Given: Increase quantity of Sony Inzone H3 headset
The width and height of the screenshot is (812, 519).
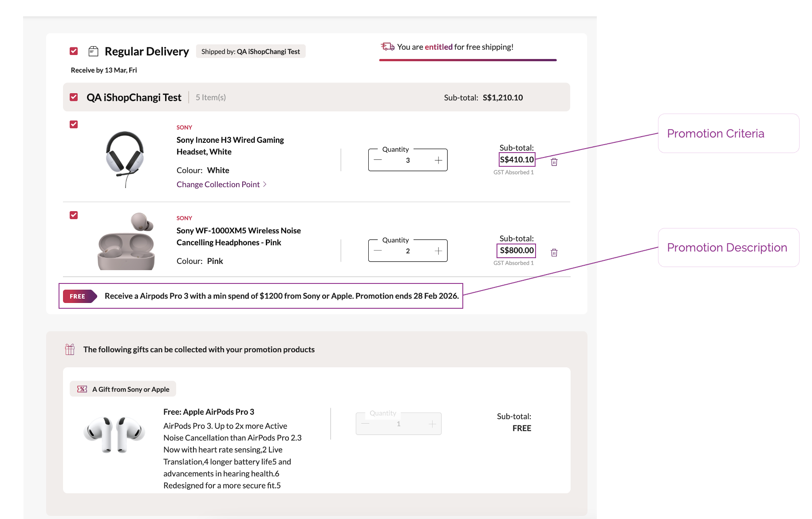Looking at the screenshot, I should [438, 160].
